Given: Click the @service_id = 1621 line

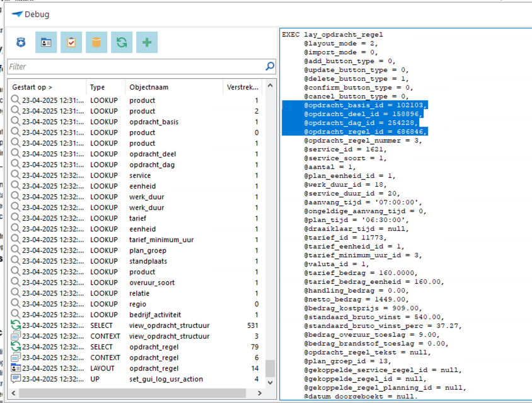Looking at the screenshot, I should click(x=345, y=149).
